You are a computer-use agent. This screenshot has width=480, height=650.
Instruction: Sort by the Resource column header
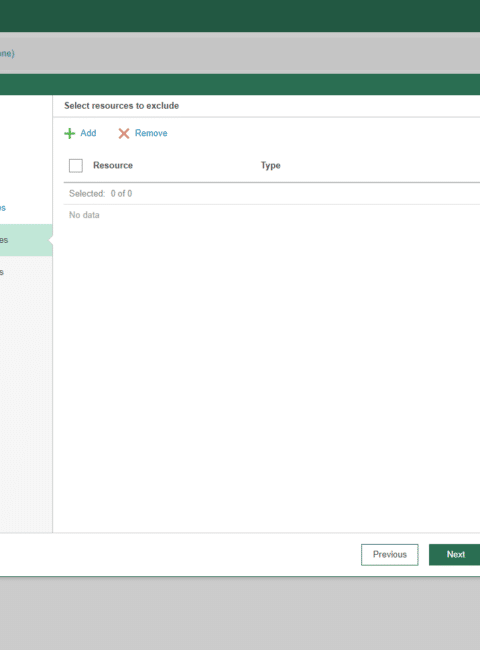click(113, 165)
